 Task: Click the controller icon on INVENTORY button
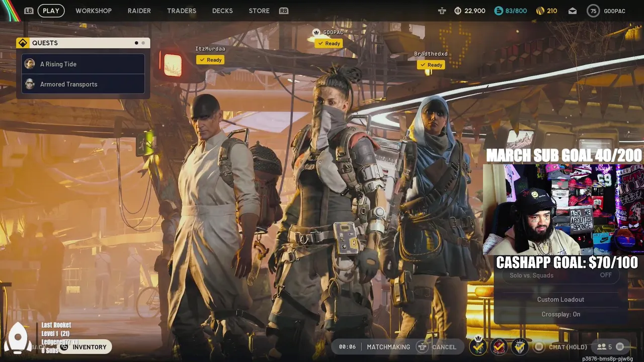pos(64,347)
